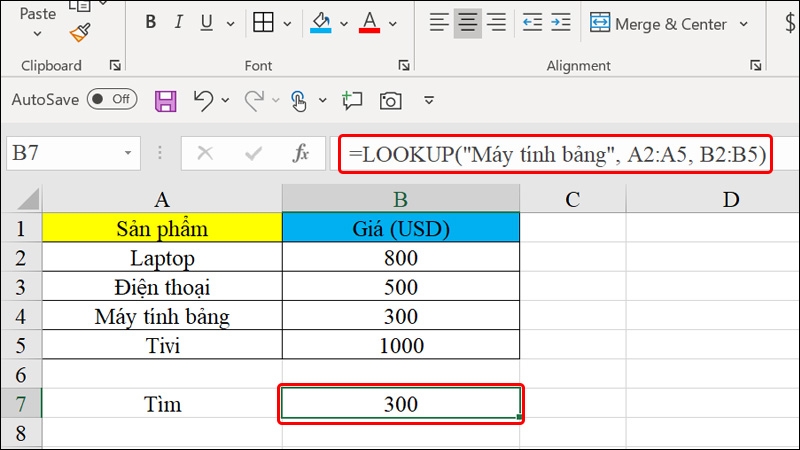Select column B header

(x=401, y=199)
